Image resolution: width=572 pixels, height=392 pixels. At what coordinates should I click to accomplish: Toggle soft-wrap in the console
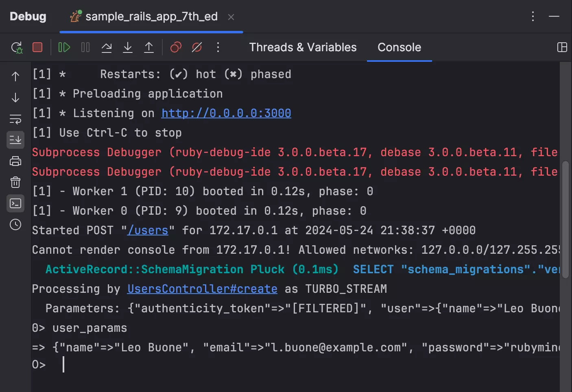pos(15,119)
